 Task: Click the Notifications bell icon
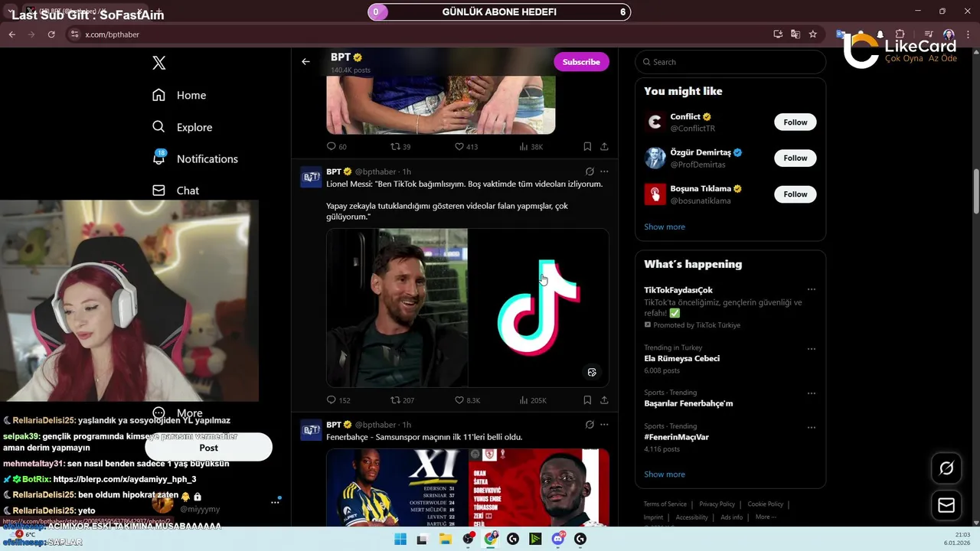(158, 158)
